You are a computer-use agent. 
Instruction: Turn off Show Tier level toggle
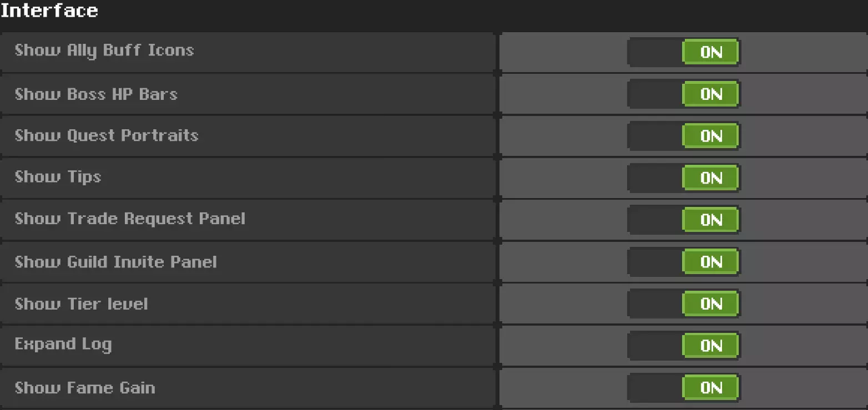(684, 303)
